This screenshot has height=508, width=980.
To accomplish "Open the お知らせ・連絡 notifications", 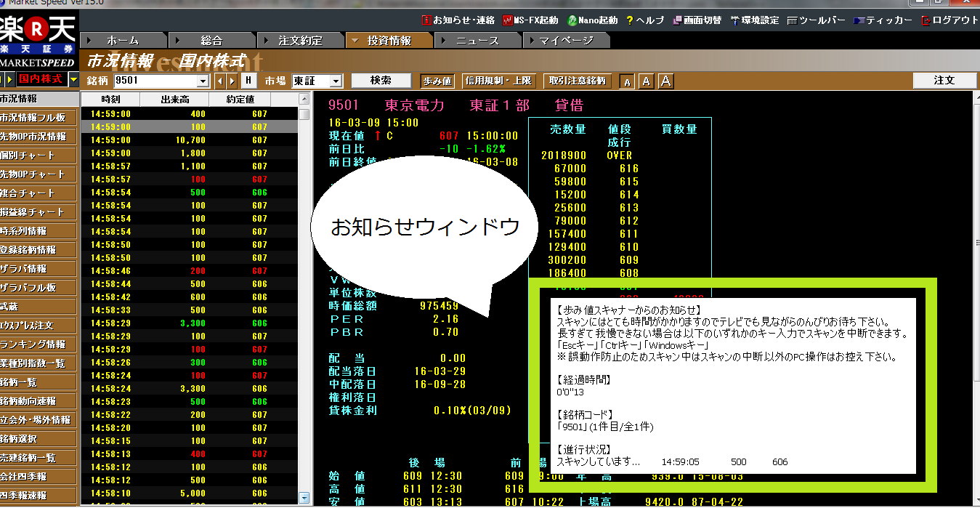I will click(x=458, y=20).
